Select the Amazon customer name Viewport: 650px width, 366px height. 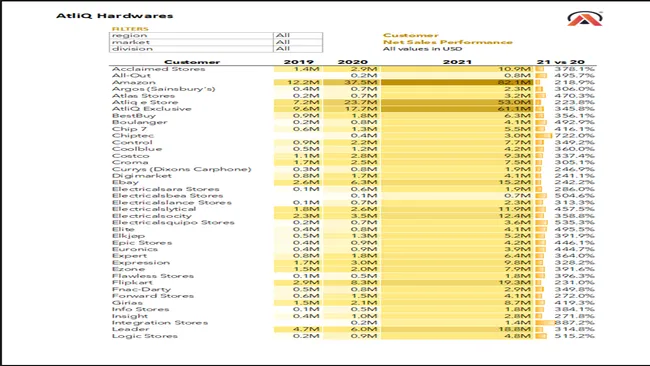pyautogui.click(x=133, y=82)
